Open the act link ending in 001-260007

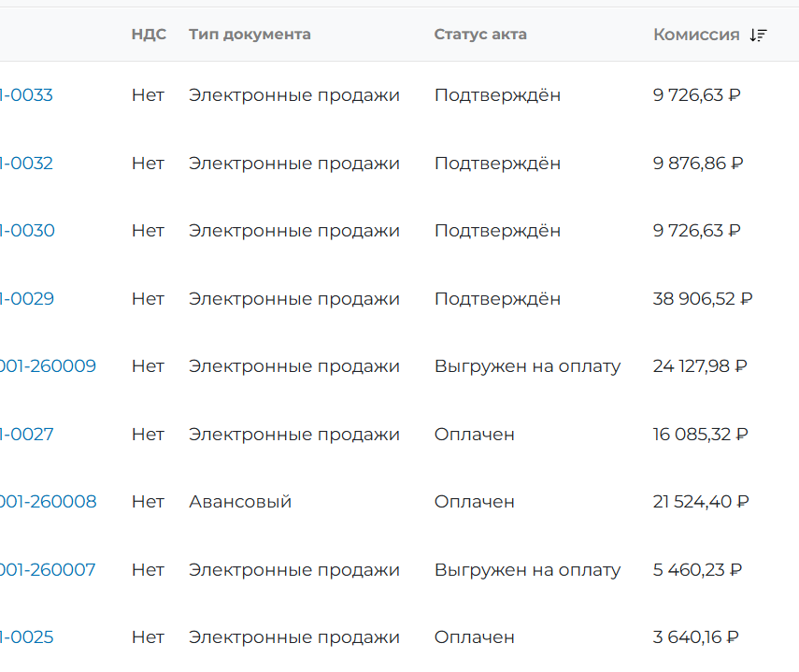48,570
